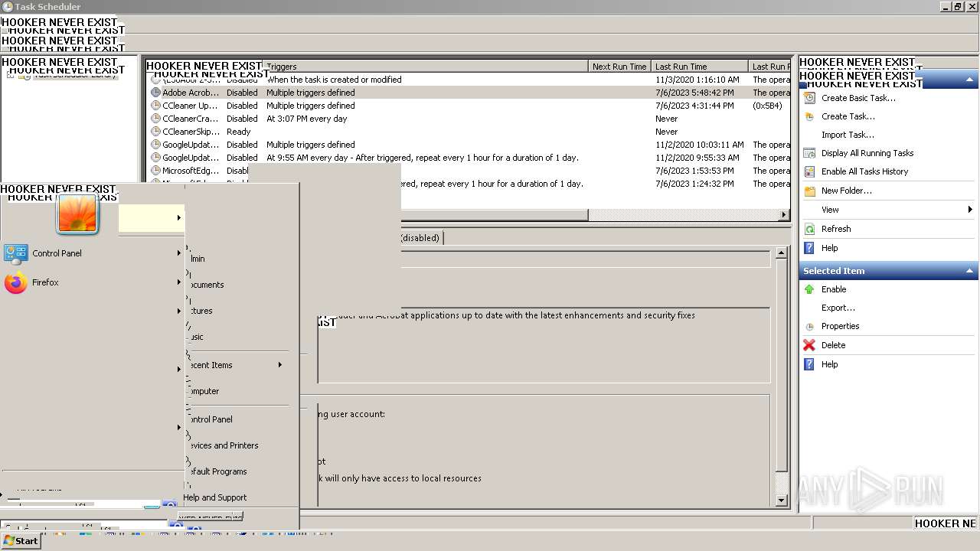Collapse the Actions section header arrow
This screenshot has height=551, width=980.
[969, 80]
